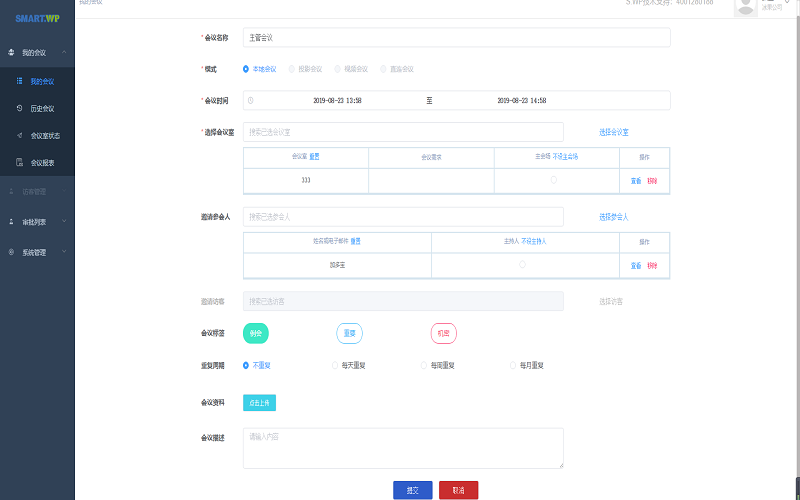Click the disabled 搜索已选访客 search box

pos(403,302)
